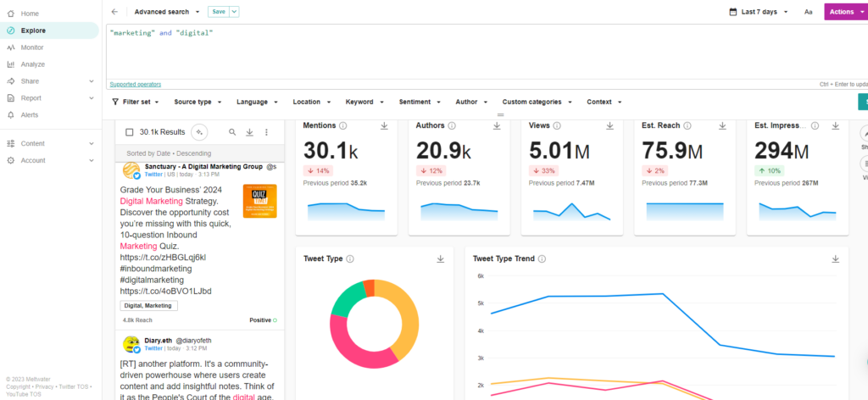
Task: Download the Views widget
Action: [x=609, y=126]
